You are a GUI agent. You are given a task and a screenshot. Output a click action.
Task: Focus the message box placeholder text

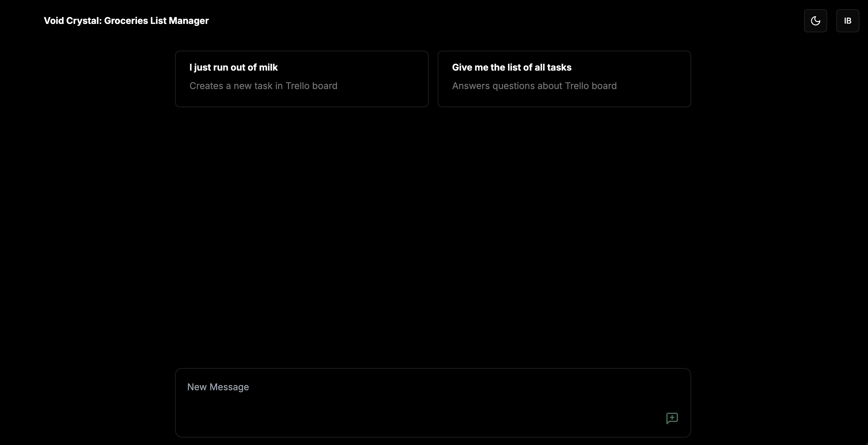point(218,387)
